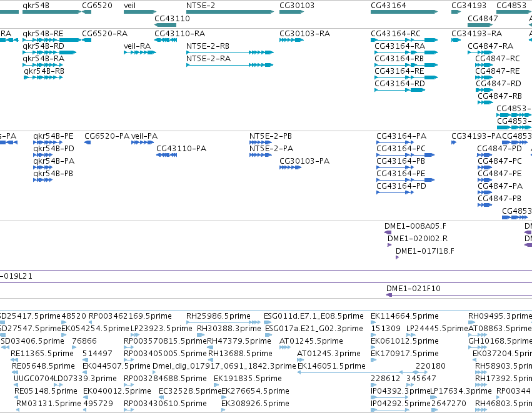
Task: Select transcript CG30103-RA
Action: pos(304,34)
